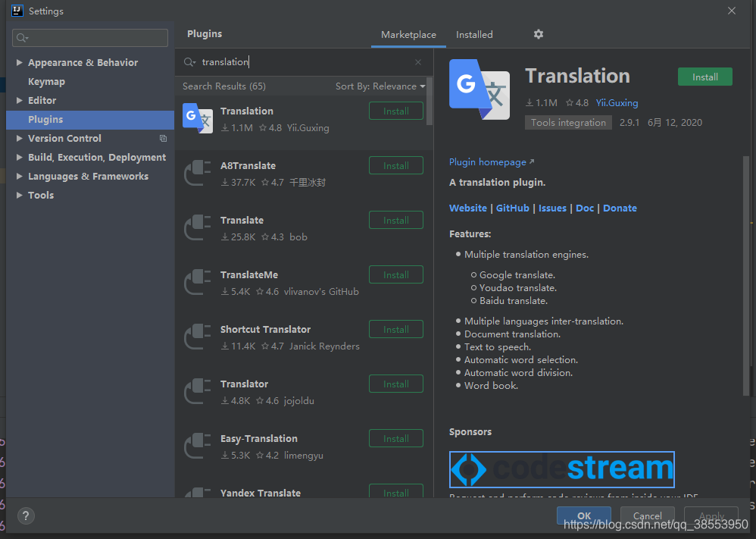
Task: Click the IntelliJ logo in the title bar
Action: 17,11
